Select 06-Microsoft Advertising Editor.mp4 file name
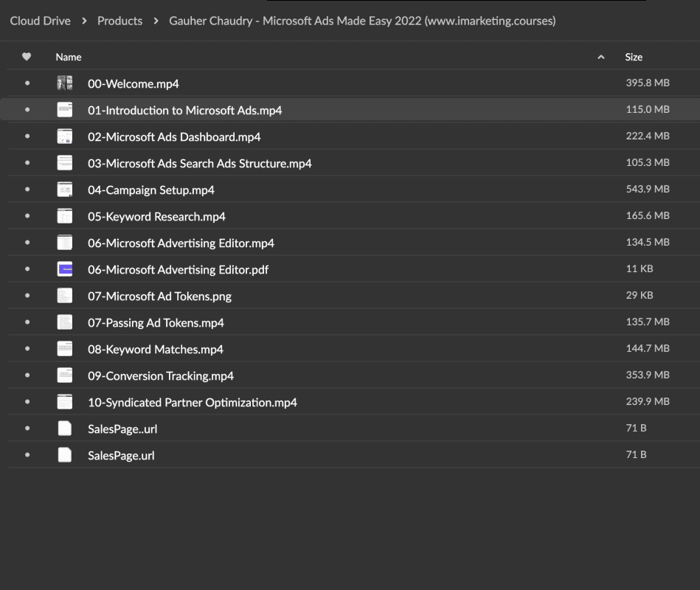700x590 pixels. [x=181, y=243]
